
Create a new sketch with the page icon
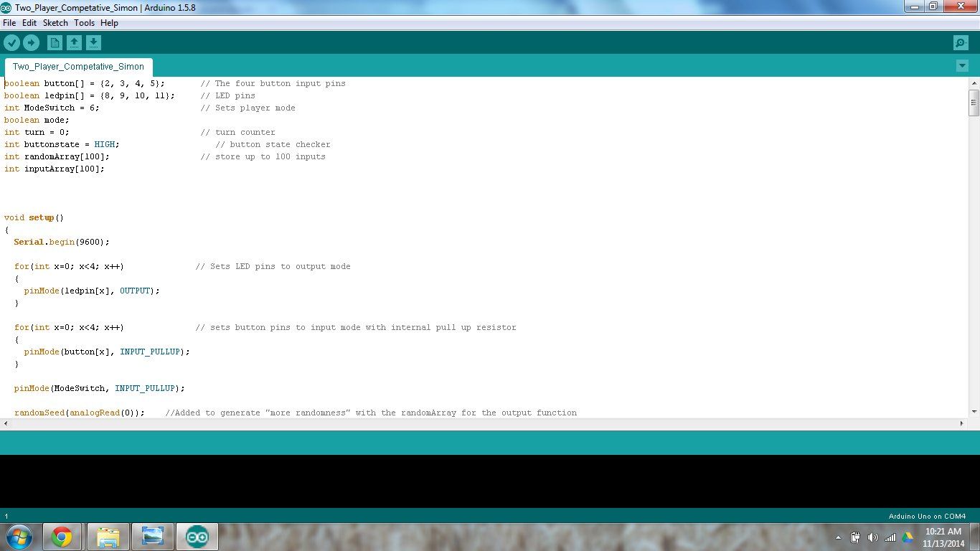[55, 43]
